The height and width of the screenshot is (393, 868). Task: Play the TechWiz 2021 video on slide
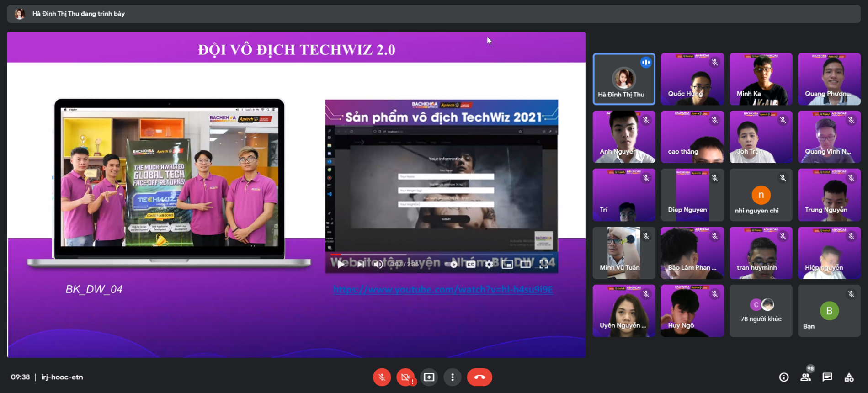click(x=341, y=264)
